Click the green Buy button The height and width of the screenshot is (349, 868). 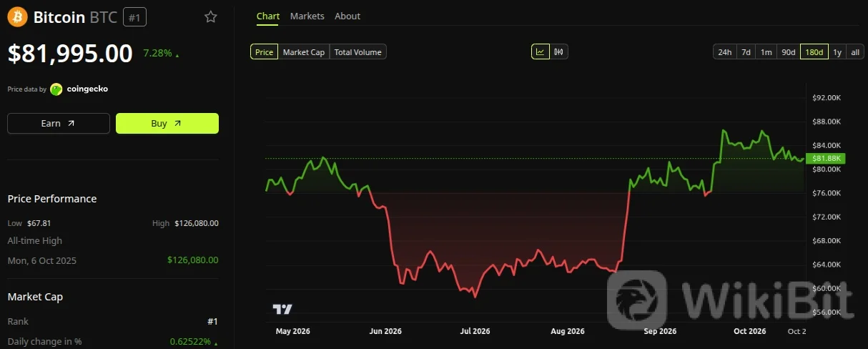[x=167, y=123]
